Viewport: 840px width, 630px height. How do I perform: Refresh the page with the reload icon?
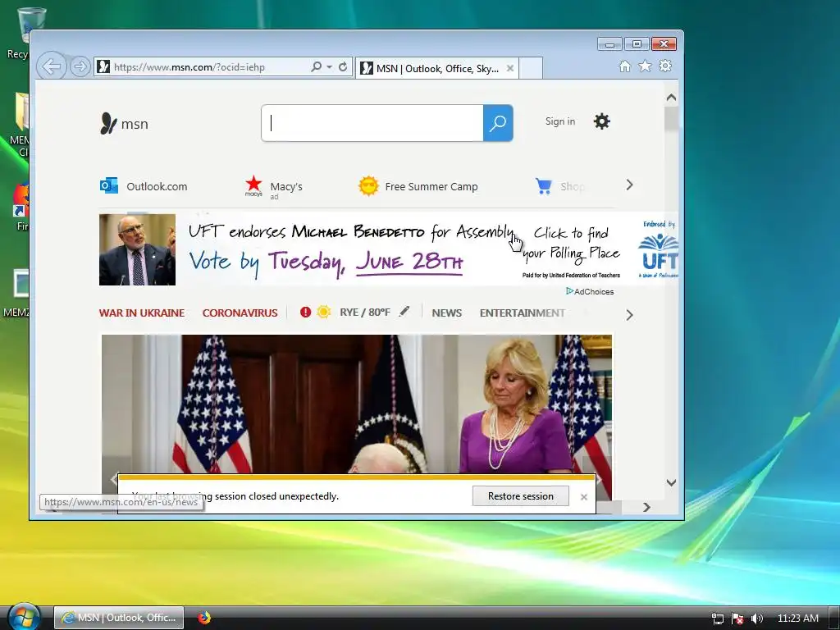343,67
